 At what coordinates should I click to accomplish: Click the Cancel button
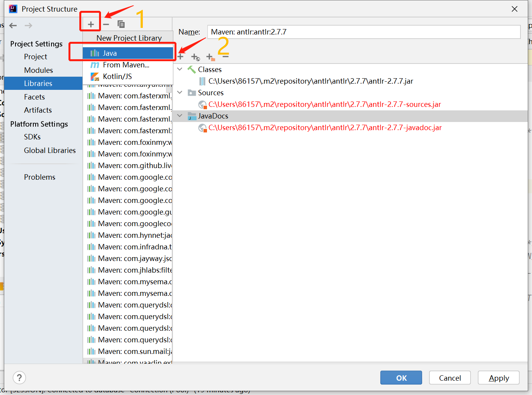[x=450, y=378]
